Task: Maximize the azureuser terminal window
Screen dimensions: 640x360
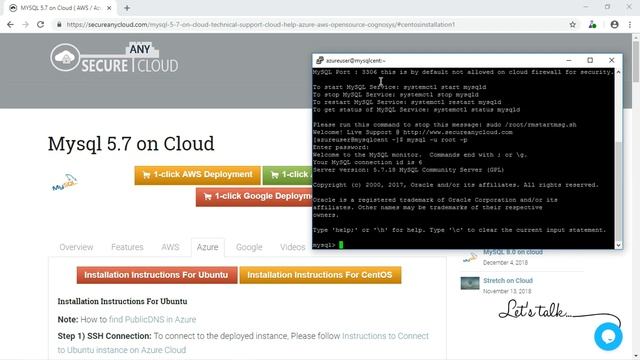Action: (590, 60)
